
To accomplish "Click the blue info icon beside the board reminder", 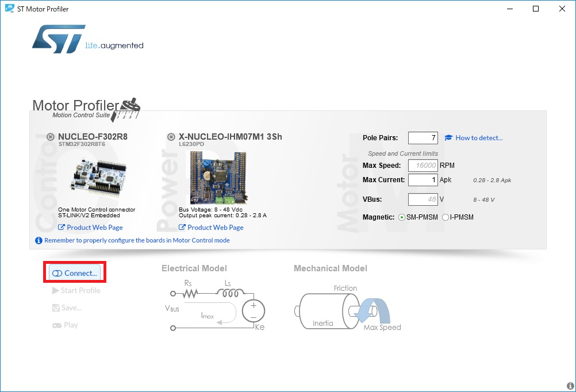I will point(39,240).
